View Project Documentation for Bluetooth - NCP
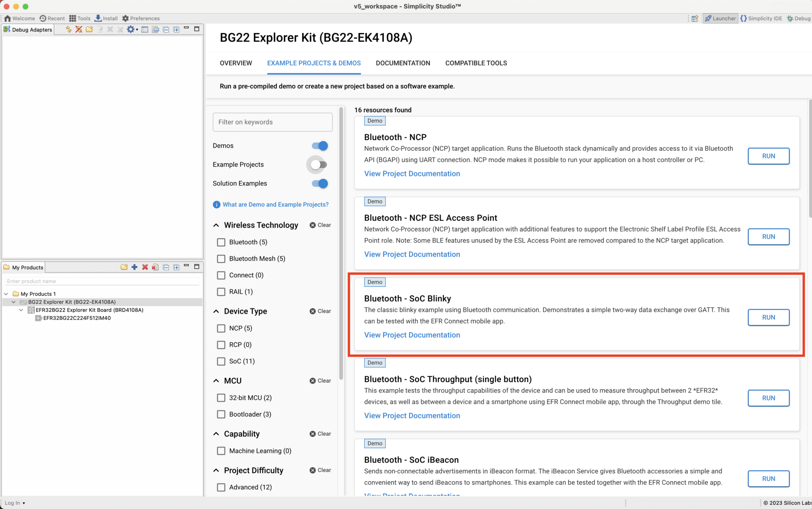Screen dimensions: 812x509 (412, 173)
